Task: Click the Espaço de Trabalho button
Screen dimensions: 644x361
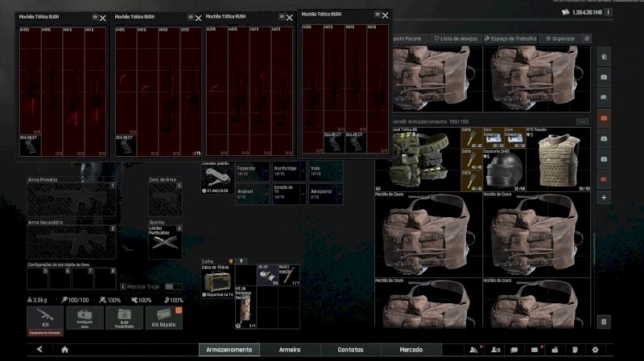Action: point(512,38)
